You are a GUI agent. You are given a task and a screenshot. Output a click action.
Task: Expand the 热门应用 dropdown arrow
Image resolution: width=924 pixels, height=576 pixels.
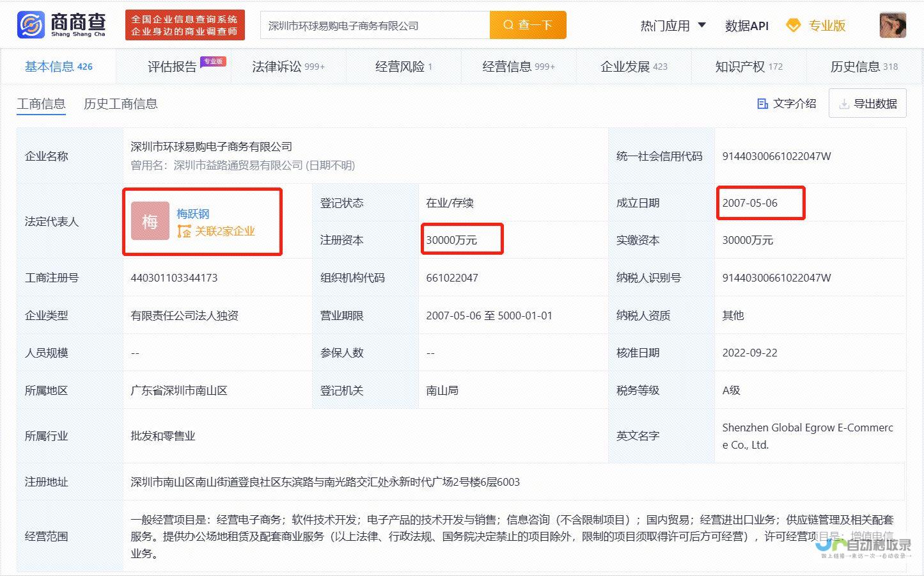(701, 26)
